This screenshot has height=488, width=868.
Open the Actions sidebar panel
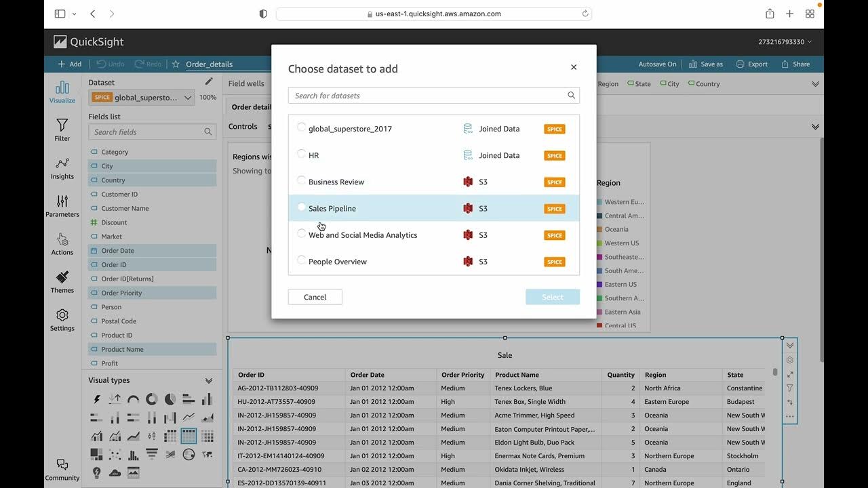click(62, 244)
